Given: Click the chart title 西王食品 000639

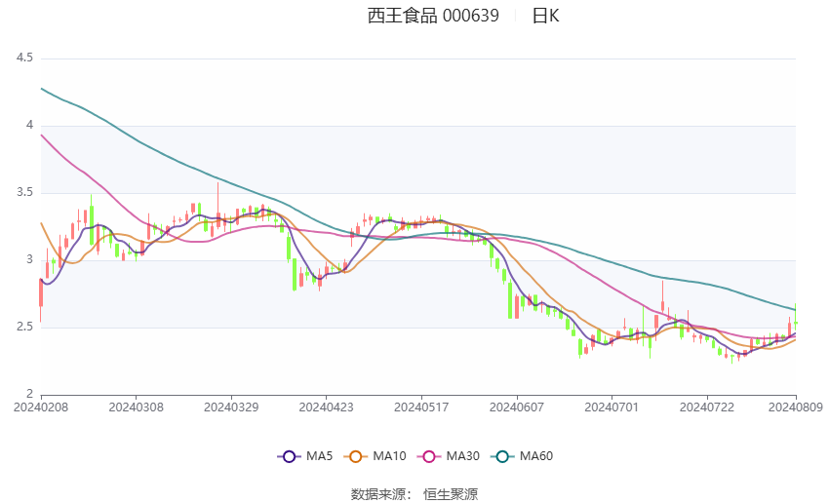Looking at the screenshot, I should (433, 16).
